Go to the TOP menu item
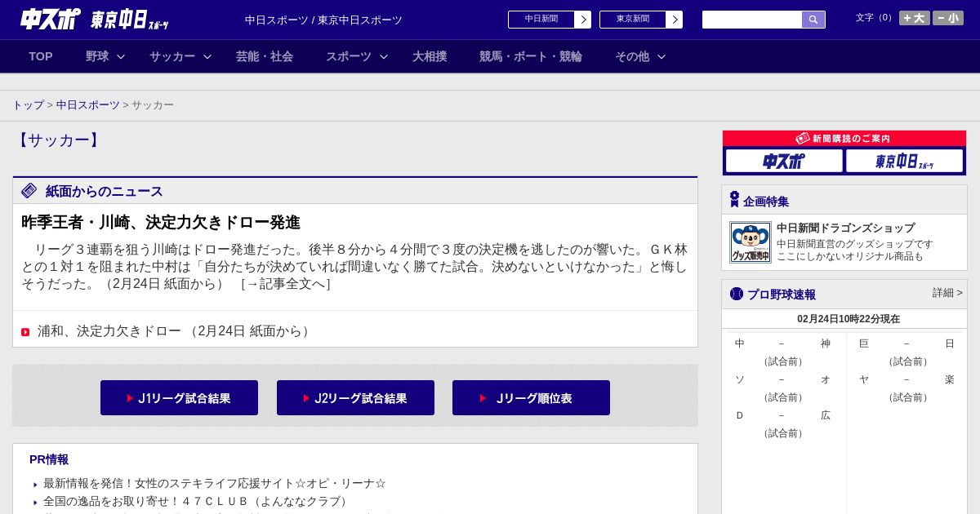 (x=41, y=56)
